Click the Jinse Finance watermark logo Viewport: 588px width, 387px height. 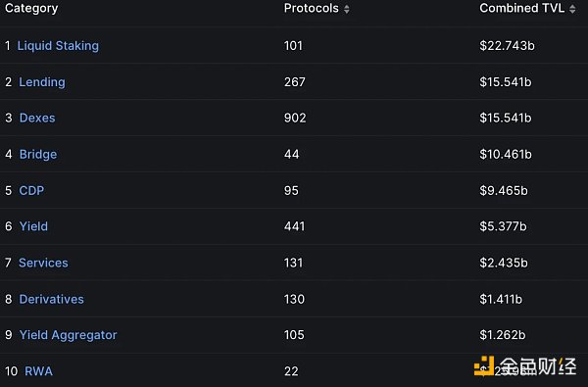525,366
